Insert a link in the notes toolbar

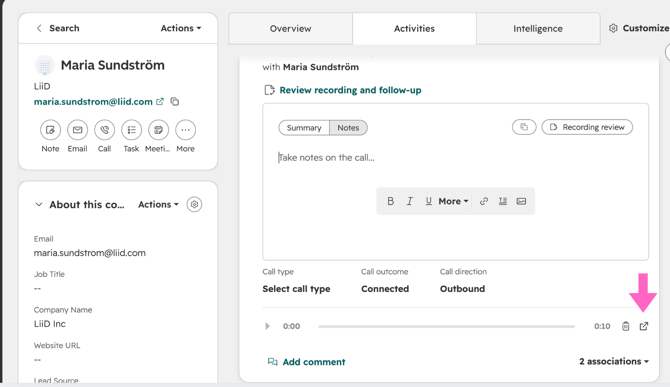pos(484,201)
